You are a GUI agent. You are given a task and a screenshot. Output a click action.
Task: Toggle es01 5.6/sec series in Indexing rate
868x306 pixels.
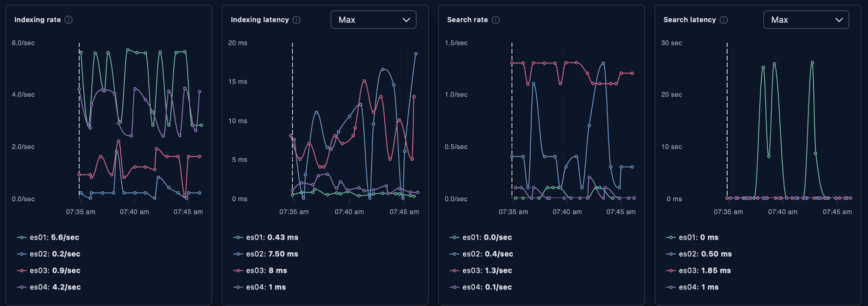click(x=48, y=237)
